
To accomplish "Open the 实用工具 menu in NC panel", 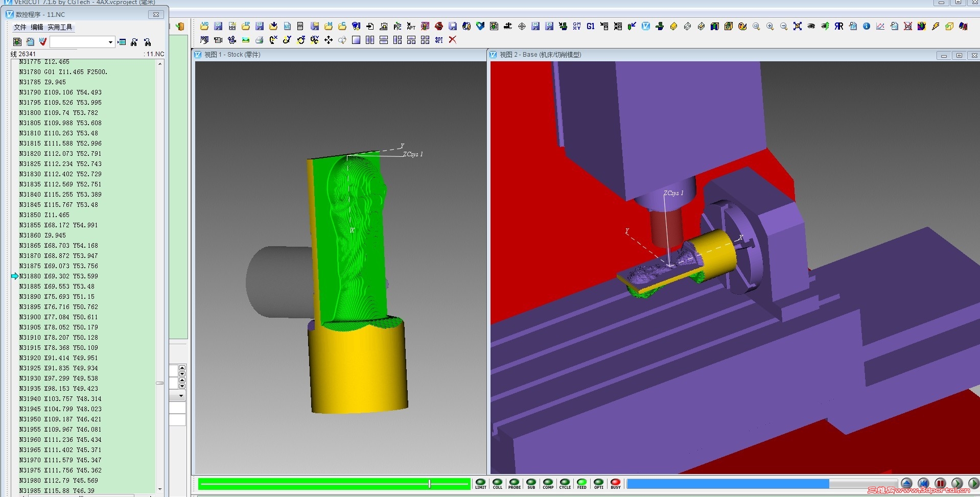I will [x=60, y=27].
